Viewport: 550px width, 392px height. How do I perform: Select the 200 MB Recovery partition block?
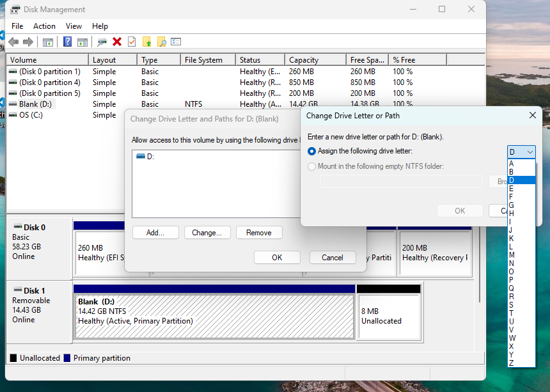pyautogui.click(x=435, y=253)
